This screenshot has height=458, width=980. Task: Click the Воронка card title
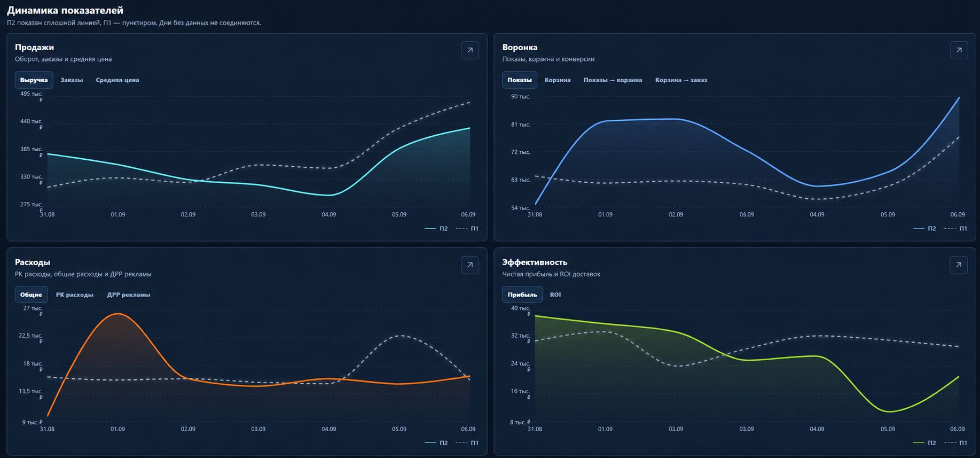point(520,48)
